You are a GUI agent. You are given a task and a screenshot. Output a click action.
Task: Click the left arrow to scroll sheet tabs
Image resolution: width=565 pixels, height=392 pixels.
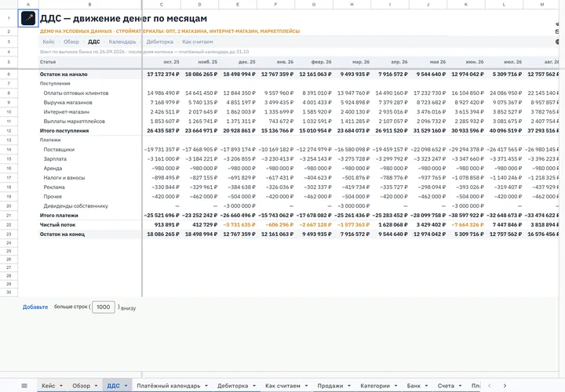pos(490,386)
